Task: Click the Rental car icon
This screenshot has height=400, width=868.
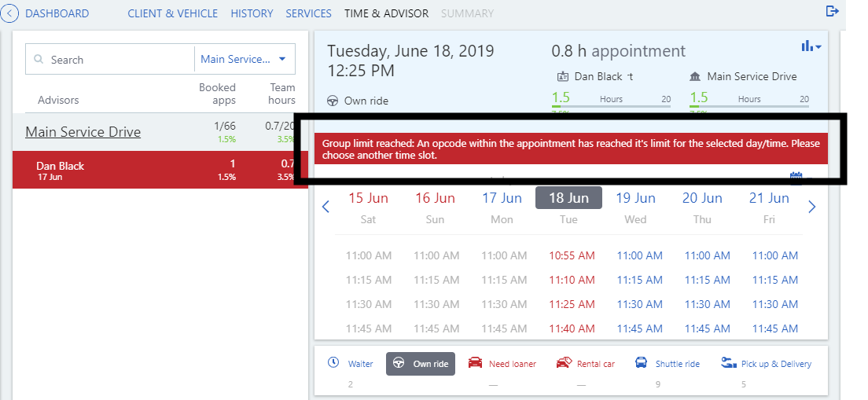Action: (x=563, y=363)
